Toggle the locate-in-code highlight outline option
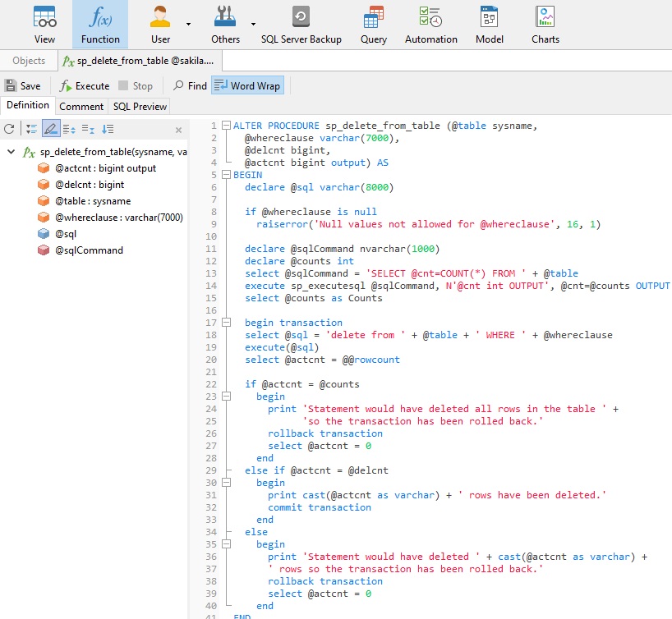The height and width of the screenshot is (619, 672). point(51,128)
